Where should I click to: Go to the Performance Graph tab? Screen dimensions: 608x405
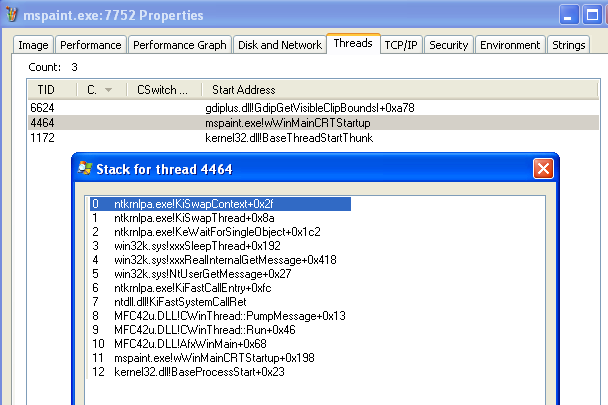coord(180,45)
